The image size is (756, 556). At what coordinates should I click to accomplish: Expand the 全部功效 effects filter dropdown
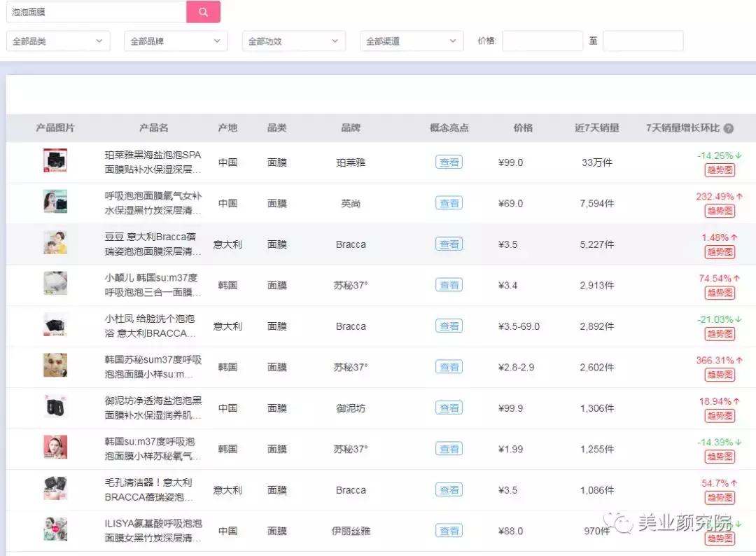tap(293, 41)
